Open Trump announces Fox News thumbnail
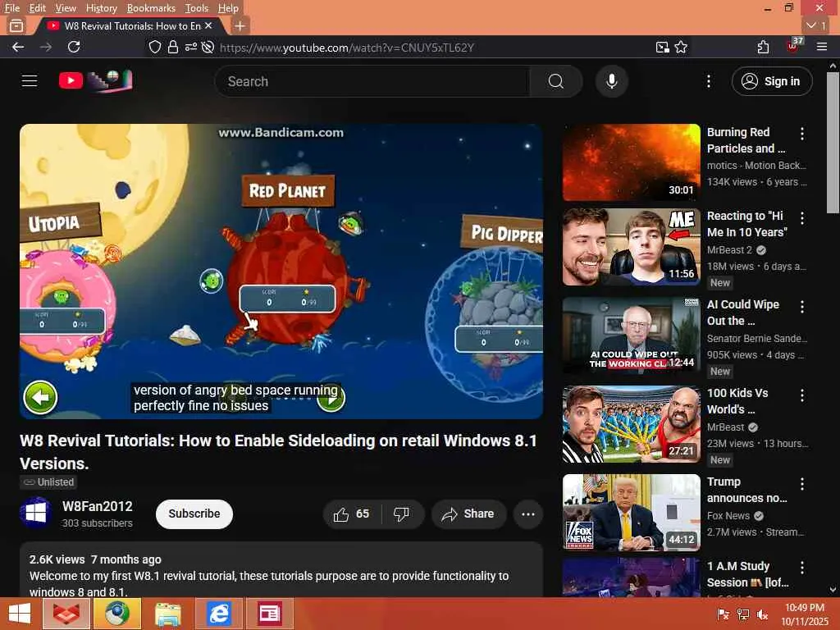This screenshot has width=840, height=630. click(631, 513)
